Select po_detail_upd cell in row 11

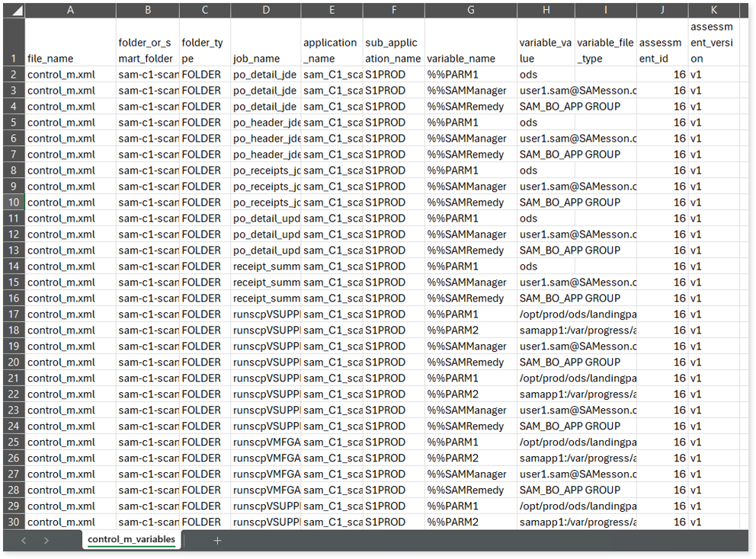pyautogui.click(x=266, y=219)
